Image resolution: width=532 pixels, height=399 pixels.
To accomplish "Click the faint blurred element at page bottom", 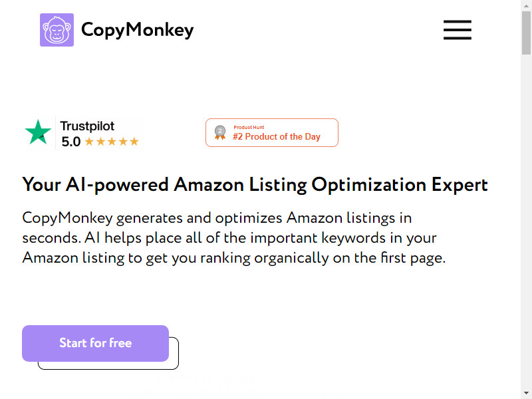I will 211,386.
